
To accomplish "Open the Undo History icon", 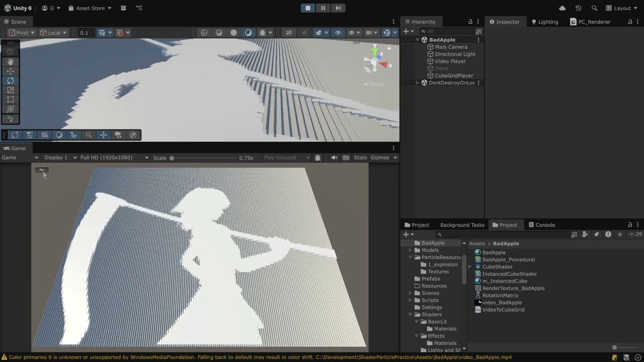I will coord(578,8).
